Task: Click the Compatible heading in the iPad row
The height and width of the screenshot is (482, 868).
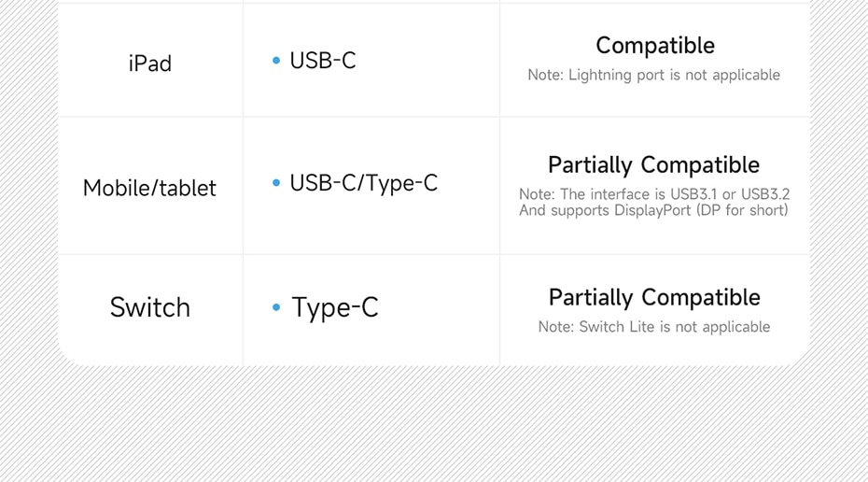Action: click(654, 45)
